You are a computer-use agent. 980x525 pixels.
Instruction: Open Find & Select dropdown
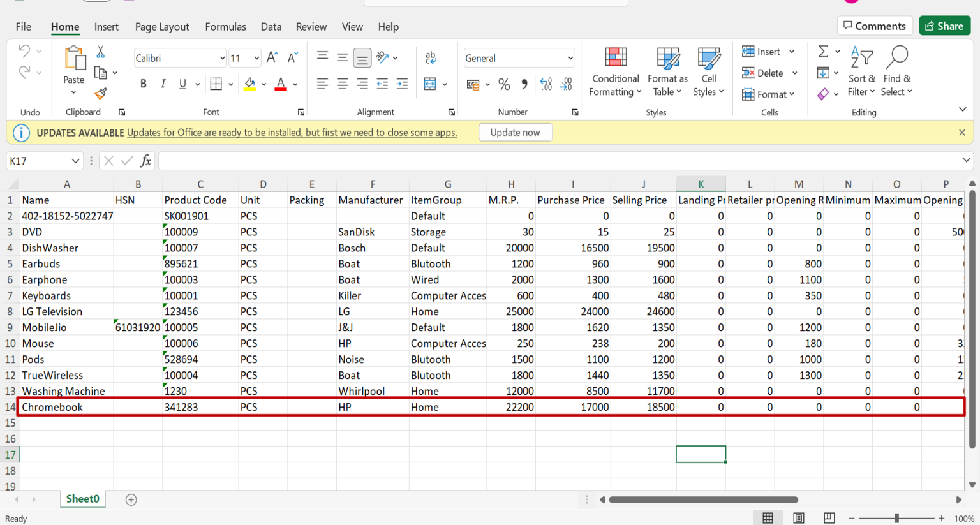point(896,72)
